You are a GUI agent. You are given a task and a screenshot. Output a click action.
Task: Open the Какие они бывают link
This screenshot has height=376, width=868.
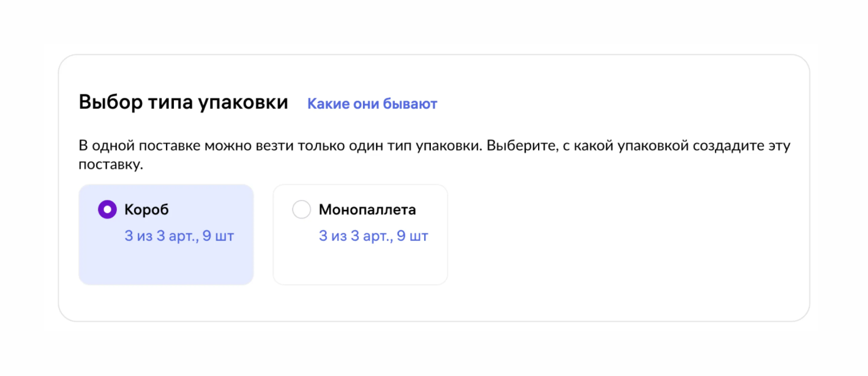coord(372,103)
